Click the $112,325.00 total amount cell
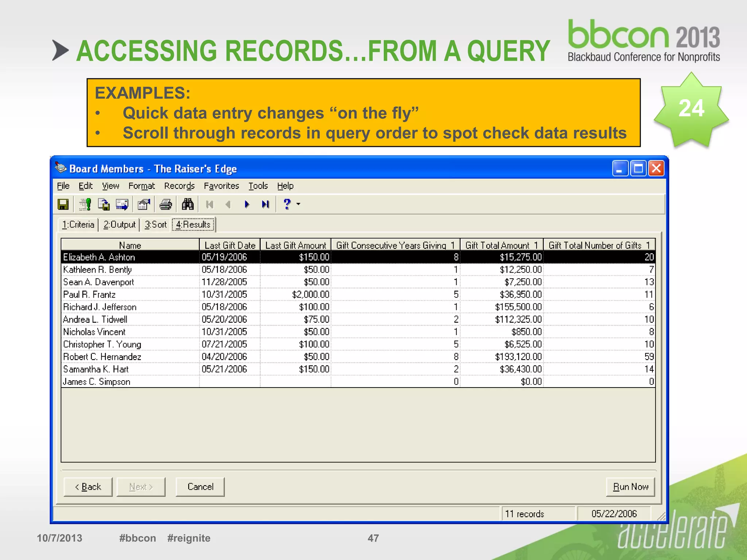Screen dimensions: 747x560 pos(502,319)
